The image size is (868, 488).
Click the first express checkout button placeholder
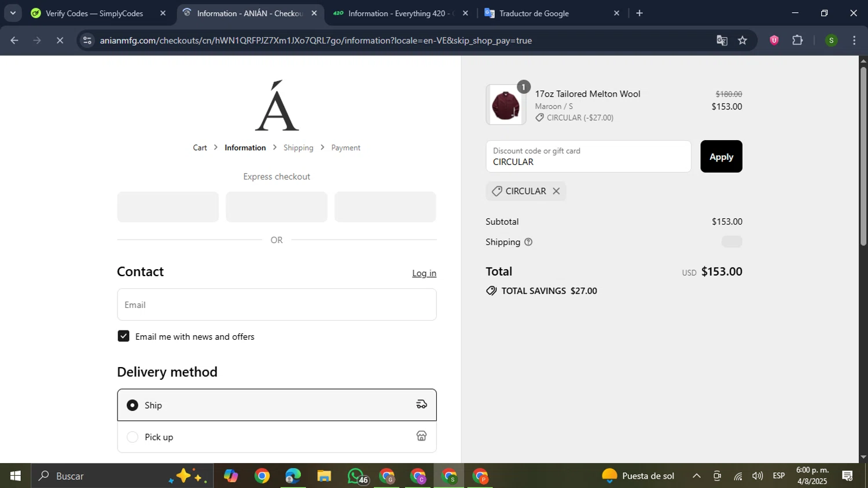tap(168, 207)
